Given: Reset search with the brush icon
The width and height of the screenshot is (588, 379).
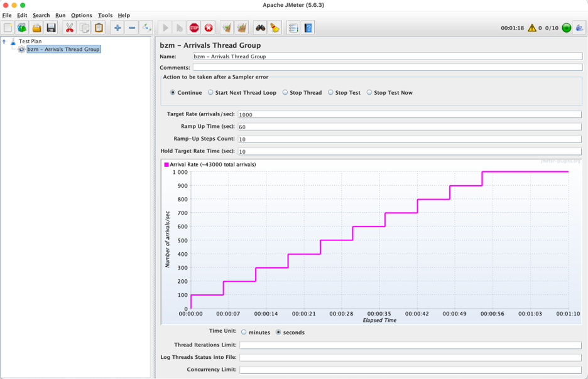Looking at the screenshot, I should [x=275, y=28].
